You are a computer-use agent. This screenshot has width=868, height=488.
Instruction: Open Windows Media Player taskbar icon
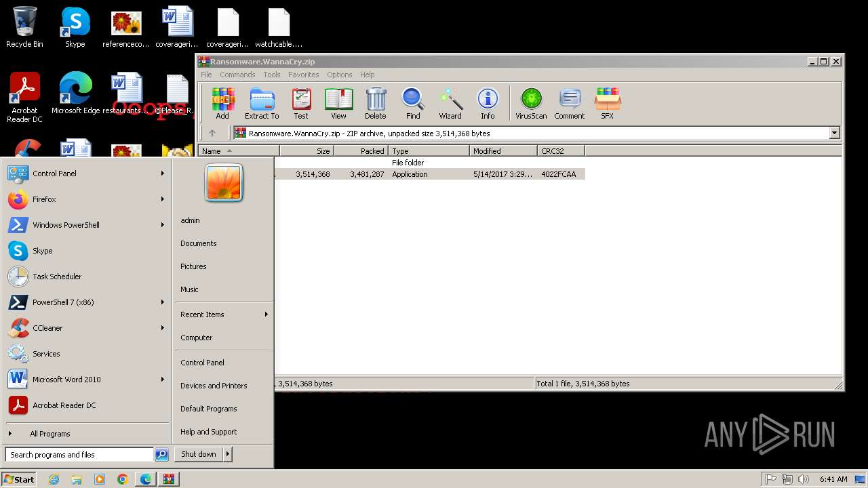pos(100,479)
